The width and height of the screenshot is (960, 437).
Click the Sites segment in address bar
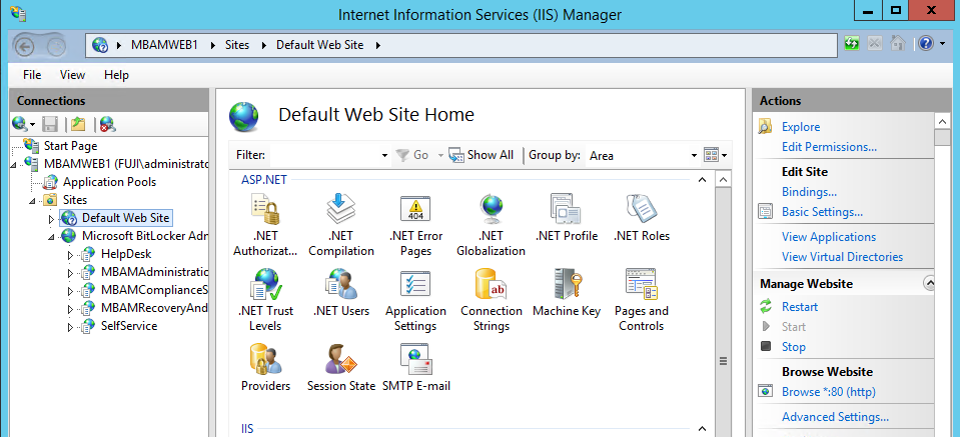[237, 45]
